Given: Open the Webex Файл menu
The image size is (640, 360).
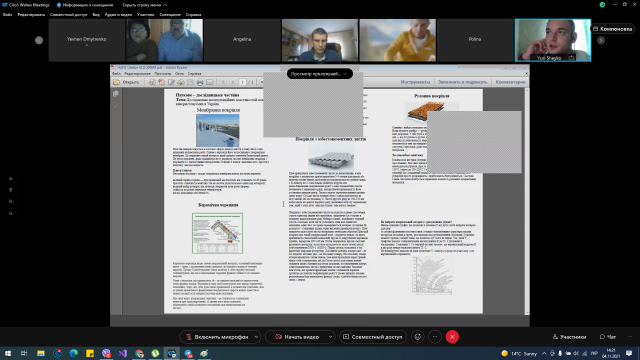Looking at the screenshot, I should (x=7, y=15).
